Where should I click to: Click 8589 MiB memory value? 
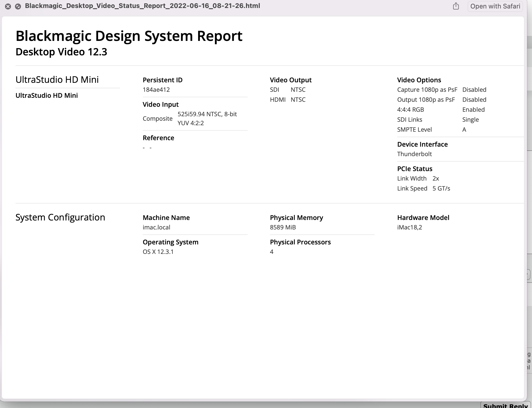(x=283, y=227)
